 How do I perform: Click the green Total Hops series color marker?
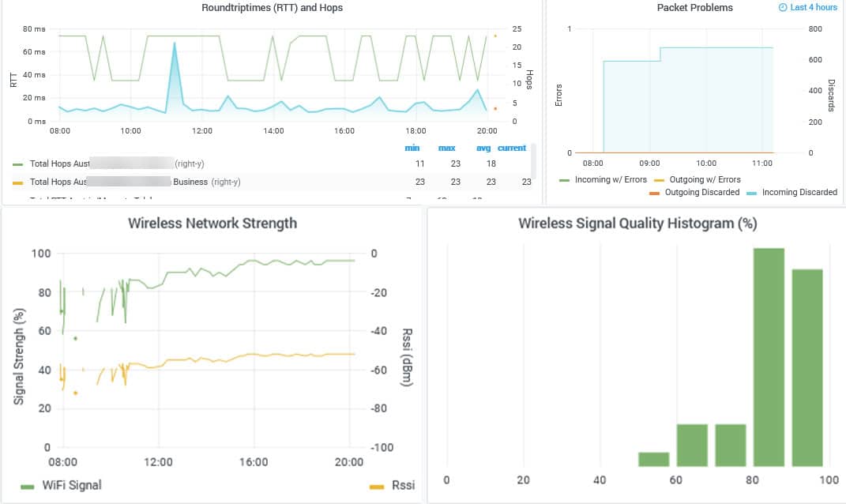[x=18, y=164]
